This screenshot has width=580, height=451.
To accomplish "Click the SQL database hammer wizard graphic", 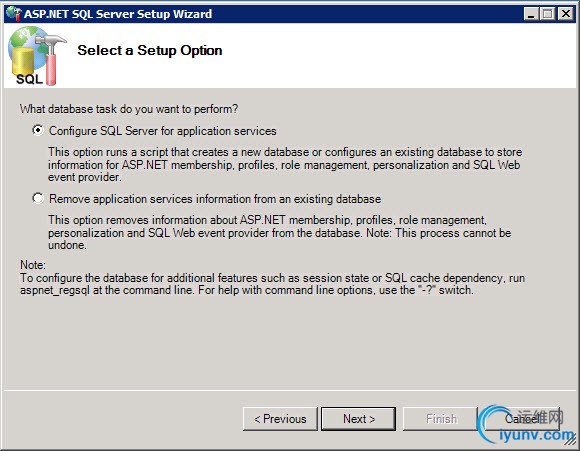I will [x=36, y=56].
